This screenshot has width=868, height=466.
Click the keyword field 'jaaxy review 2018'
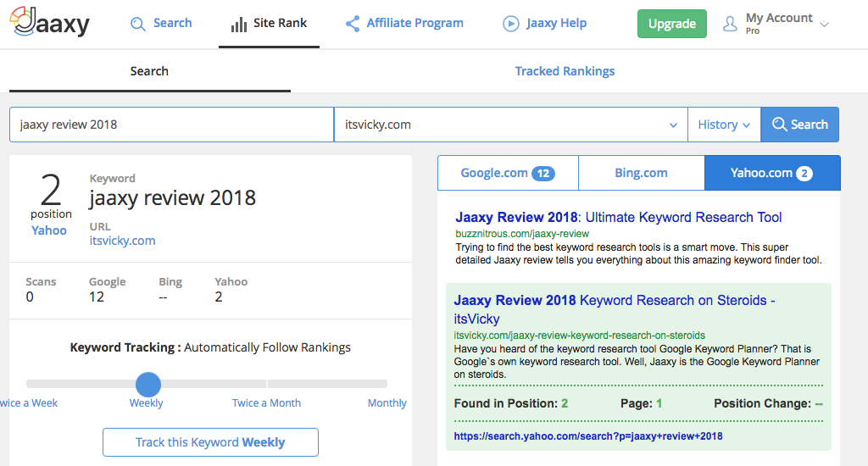click(171, 125)
